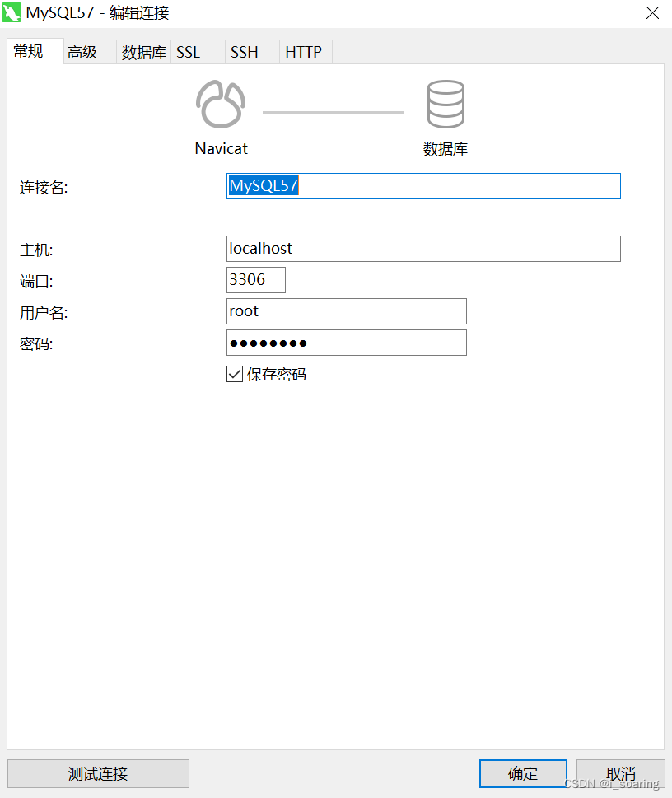Viewport: 672px width, 798px height.
Task: Click the 主机 label
Action: click(36, 250)
